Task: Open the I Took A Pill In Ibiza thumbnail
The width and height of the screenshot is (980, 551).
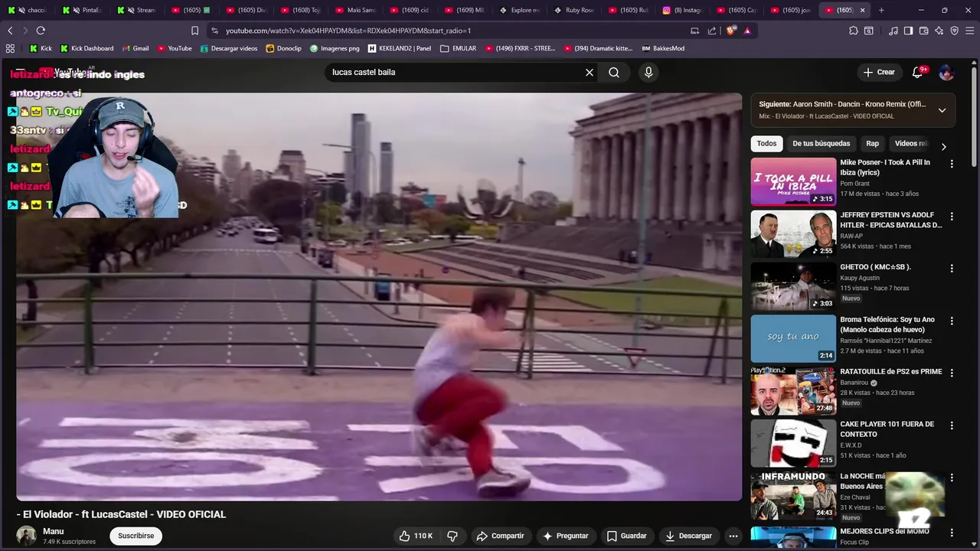Action: pos(793,181)
